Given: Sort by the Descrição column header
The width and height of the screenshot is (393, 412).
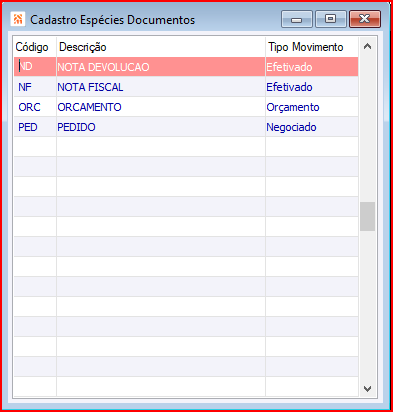Looking at the screenshot, I should (x=161, y=47).
